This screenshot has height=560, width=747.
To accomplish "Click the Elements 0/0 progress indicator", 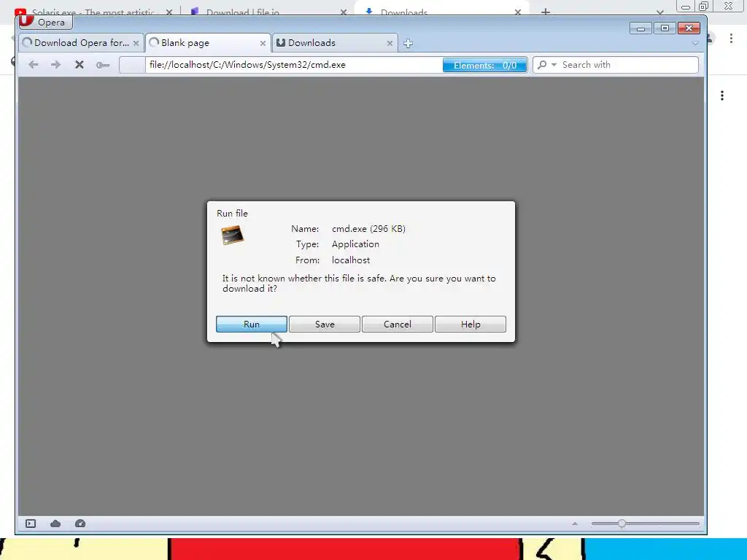I will click(484, 65).
